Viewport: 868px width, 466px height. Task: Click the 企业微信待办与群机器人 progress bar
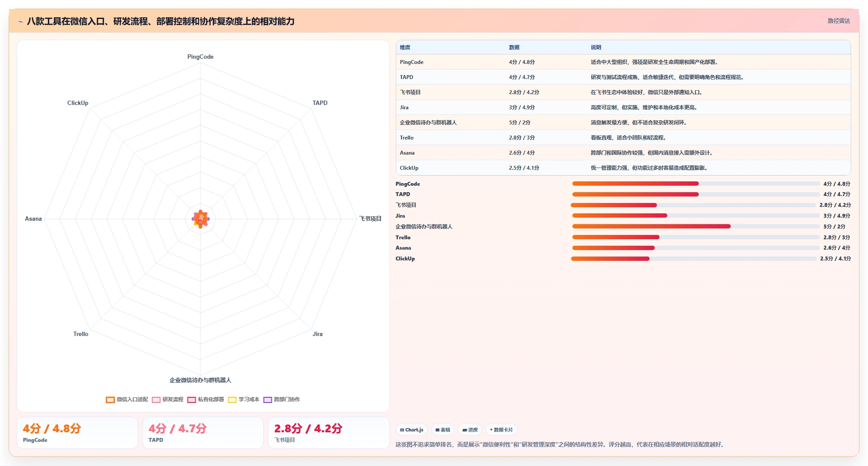(x=696, y=226)
